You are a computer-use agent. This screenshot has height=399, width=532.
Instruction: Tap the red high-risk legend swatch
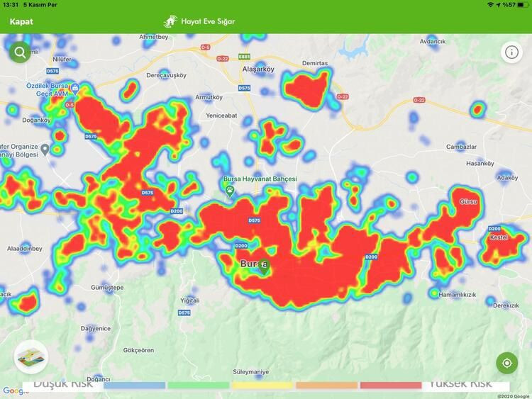pos(390,386)
